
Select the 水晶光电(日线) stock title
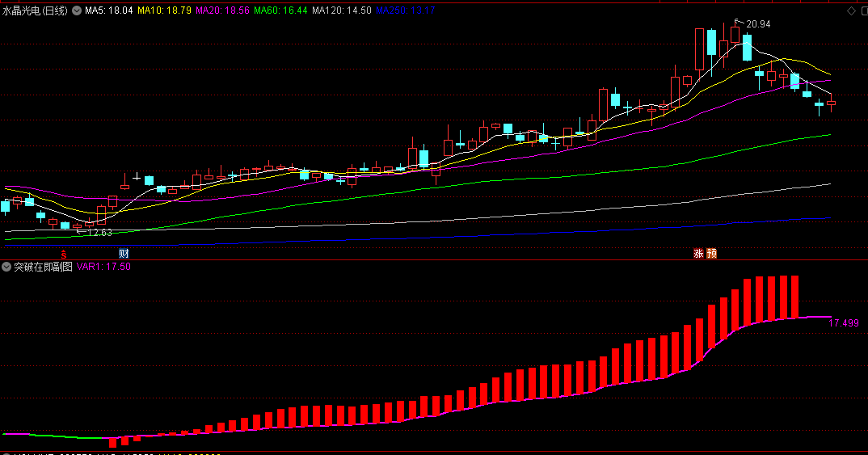click(x=35, y=11)
